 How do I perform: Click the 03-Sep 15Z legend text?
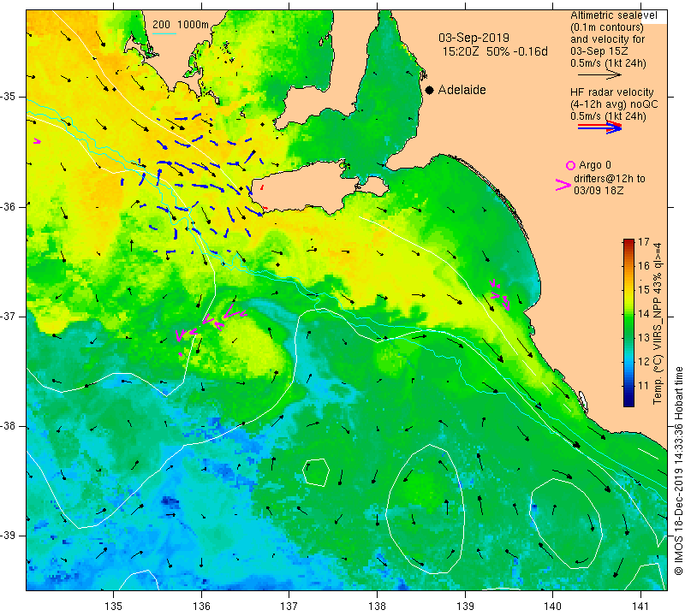(599, 51)
